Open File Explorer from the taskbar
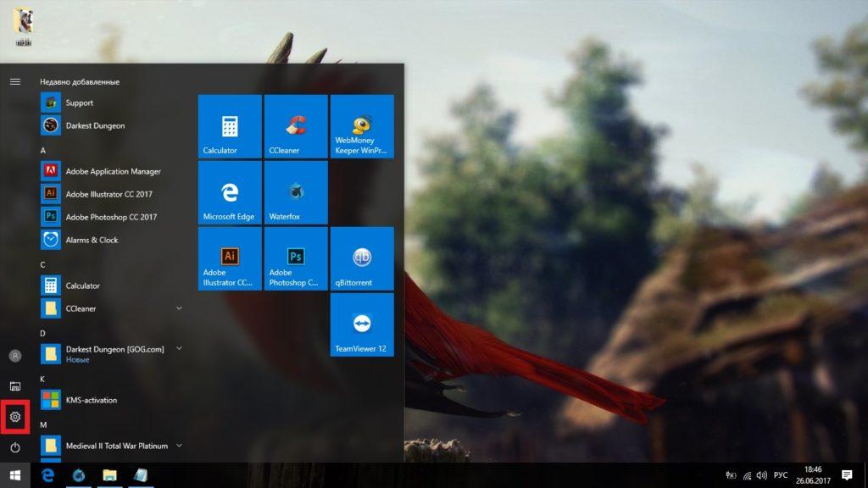 (x=109, y=475)
